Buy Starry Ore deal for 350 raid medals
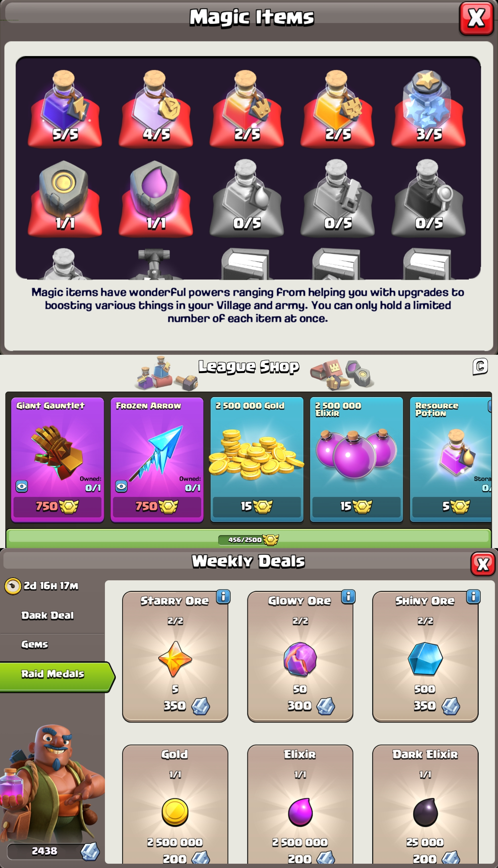 coord(175,656)
